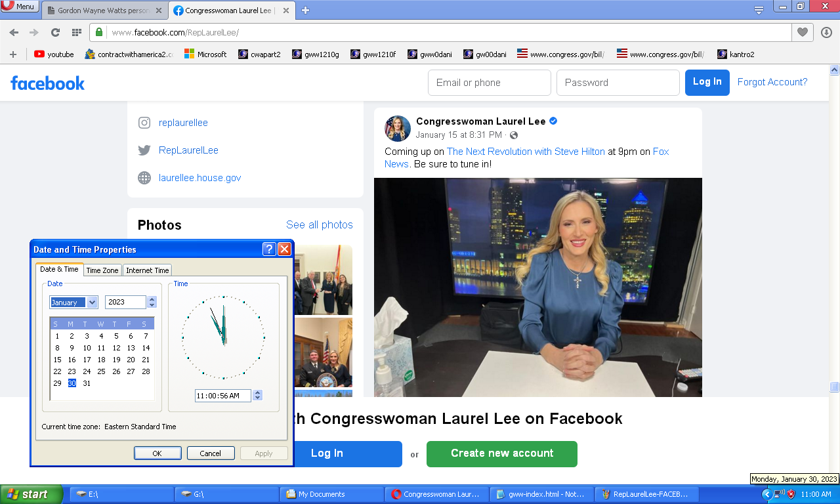Click the dialog's help question mark icon
The image size is (840, 504).
269,249
